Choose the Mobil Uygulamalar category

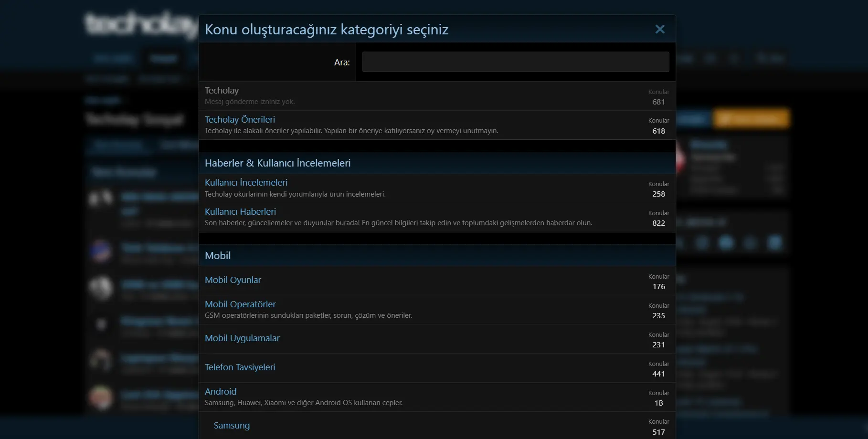(242, 338)
